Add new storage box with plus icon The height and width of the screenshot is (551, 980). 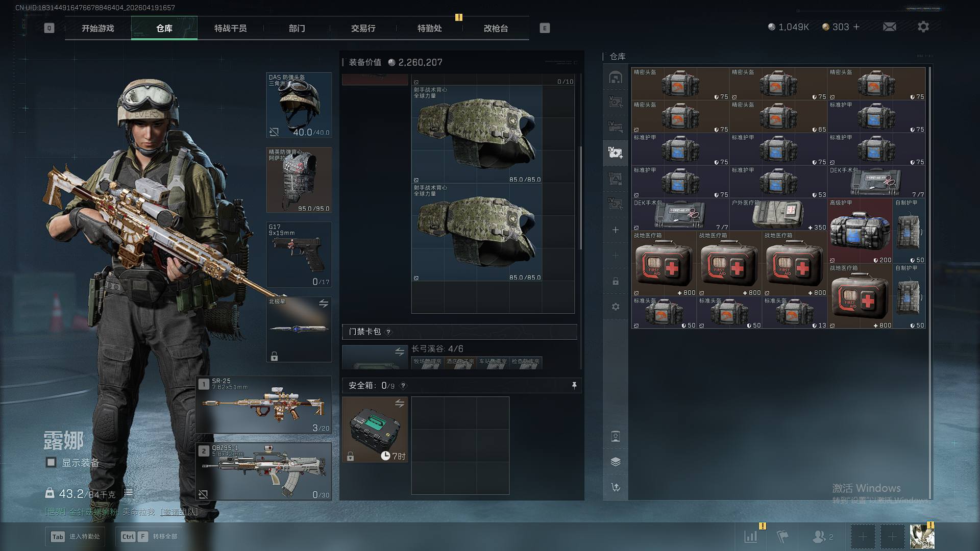tap(616, 230)
